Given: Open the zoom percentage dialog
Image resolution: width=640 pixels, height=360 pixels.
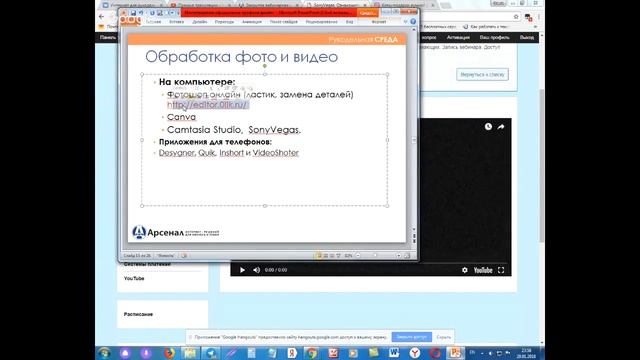Looking at the screenshot, I should pyautogui.click(x=348, y=256).
